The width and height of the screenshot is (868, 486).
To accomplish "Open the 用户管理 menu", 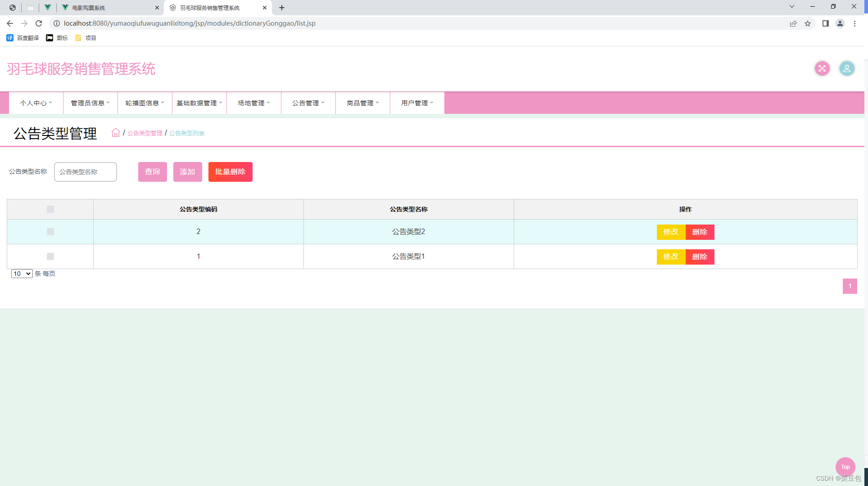I will pos(417,103).
